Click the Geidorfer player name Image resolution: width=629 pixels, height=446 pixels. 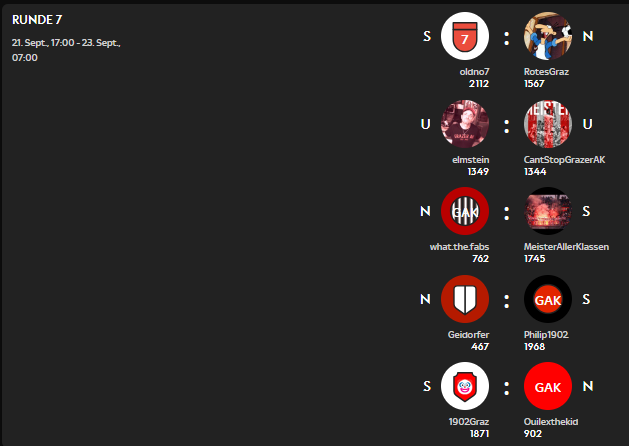(x=468, y=334)
